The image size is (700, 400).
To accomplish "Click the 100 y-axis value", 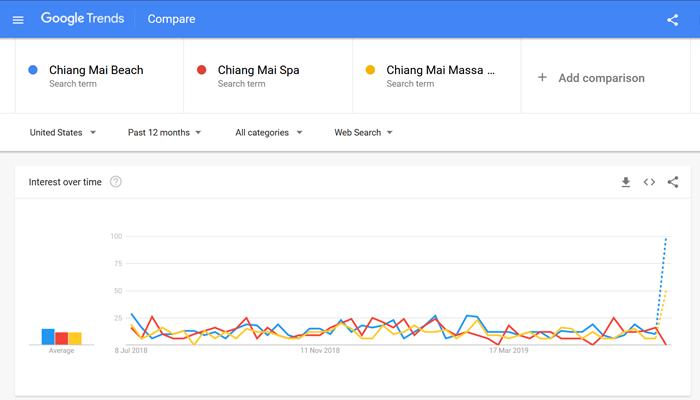I will coord(116,236).
